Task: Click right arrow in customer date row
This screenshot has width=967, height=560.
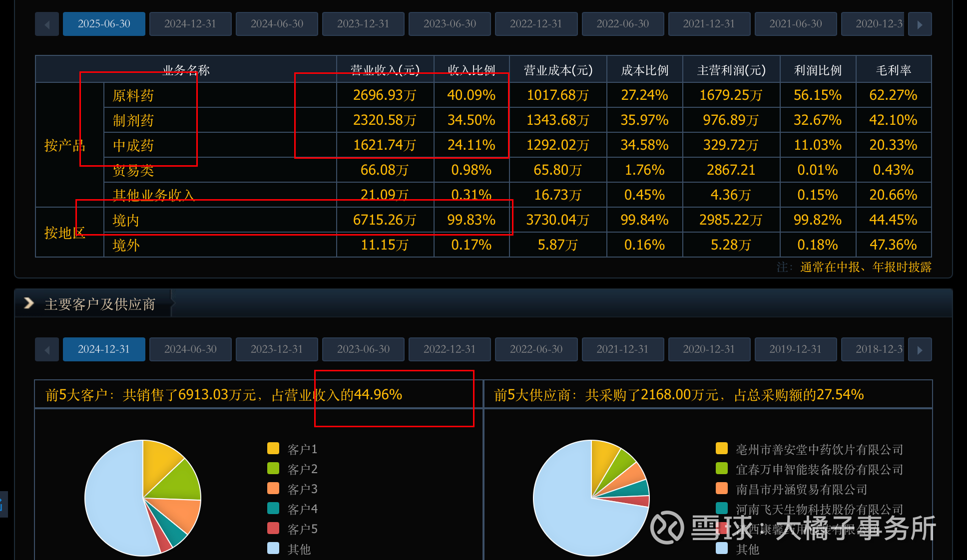Action: 920,349
